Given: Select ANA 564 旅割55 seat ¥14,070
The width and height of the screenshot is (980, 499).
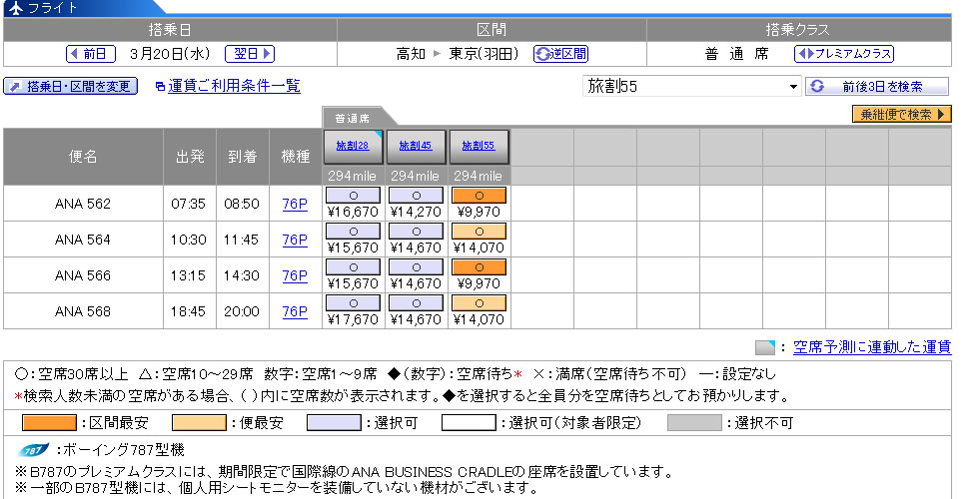Looking at the screenshot, I should 479,232.
